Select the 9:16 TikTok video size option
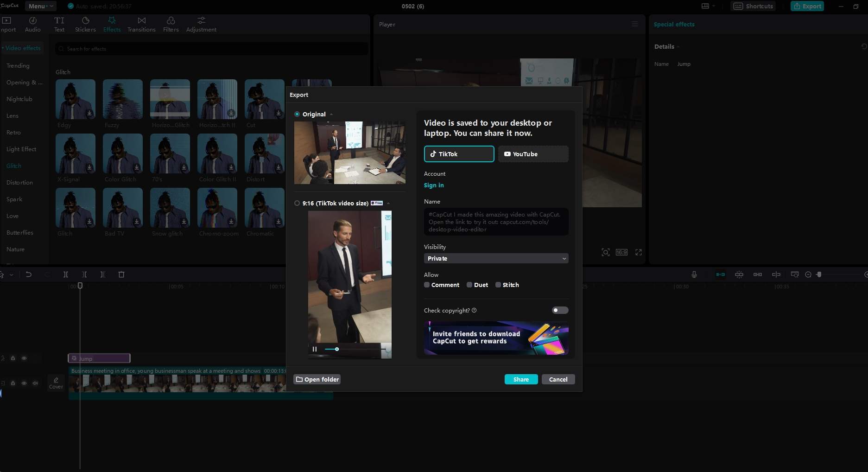The width and height of the screenshot is (868, 472). [297, 203]
